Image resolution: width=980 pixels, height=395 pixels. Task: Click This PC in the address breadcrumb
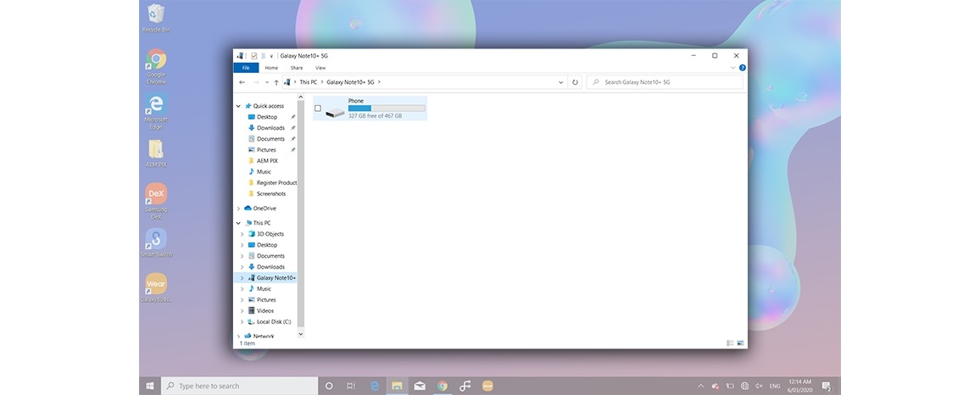point(308,82)
